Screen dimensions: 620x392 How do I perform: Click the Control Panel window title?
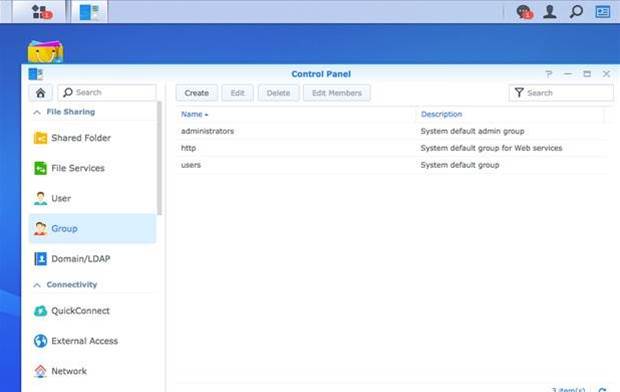tap(321, 74)
